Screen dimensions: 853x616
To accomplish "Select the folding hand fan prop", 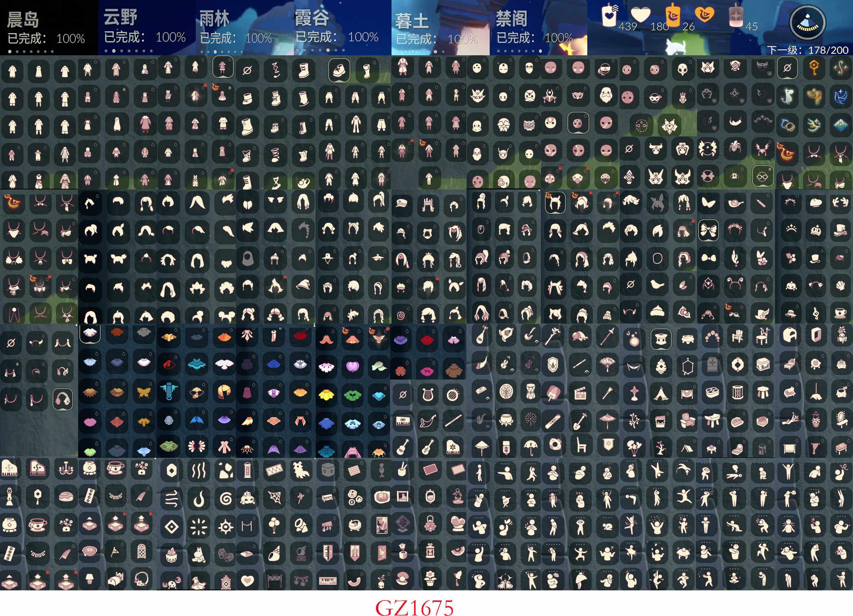I will coord(607,364).
